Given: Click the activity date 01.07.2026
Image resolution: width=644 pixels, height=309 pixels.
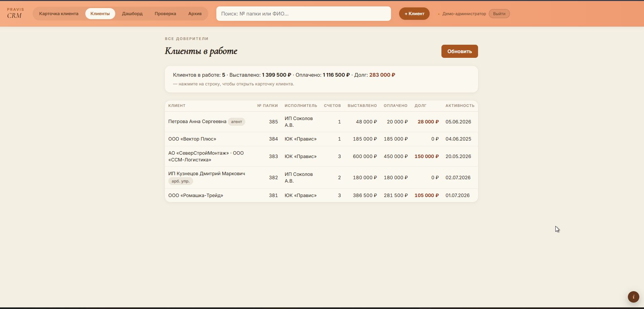Looking at the screenshot, I should (458, 195).
